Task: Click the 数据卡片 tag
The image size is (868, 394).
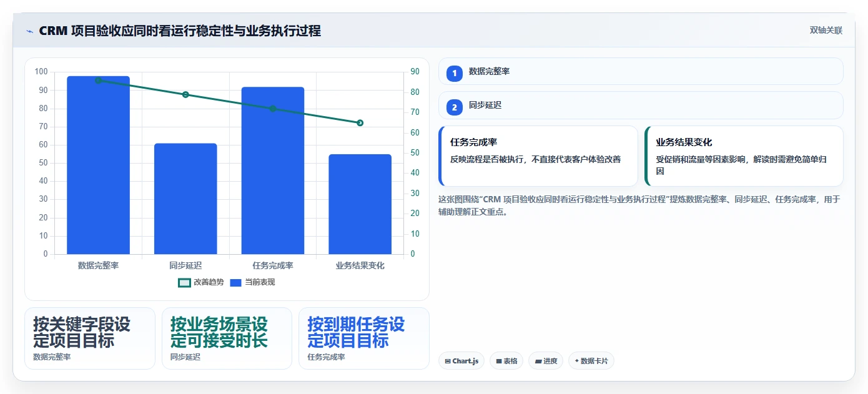Action: [591, 361]
